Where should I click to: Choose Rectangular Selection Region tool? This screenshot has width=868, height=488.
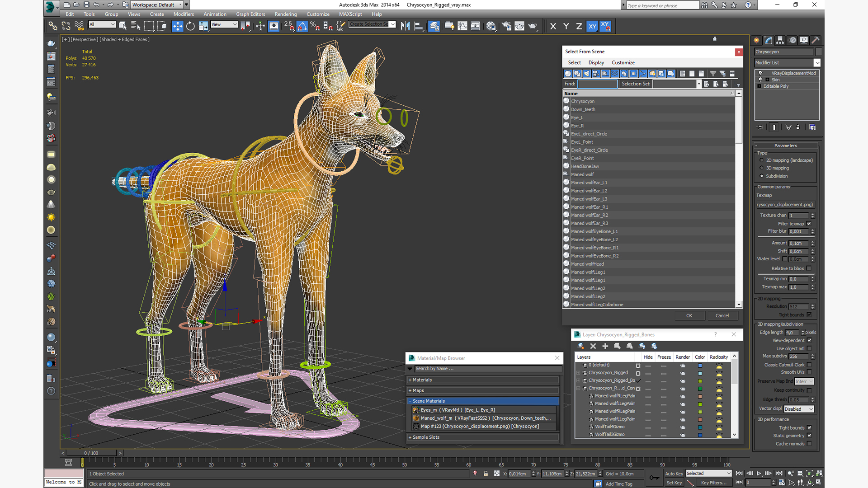[149, 26]
